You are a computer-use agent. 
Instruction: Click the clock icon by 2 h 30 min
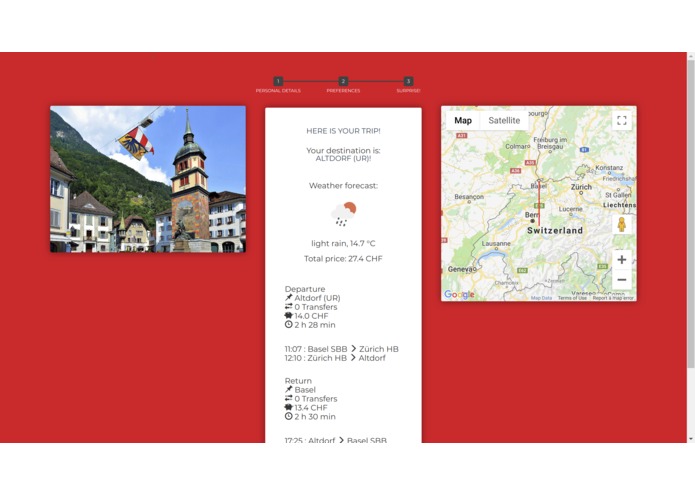pyautogui.click(x=289, y=416)
